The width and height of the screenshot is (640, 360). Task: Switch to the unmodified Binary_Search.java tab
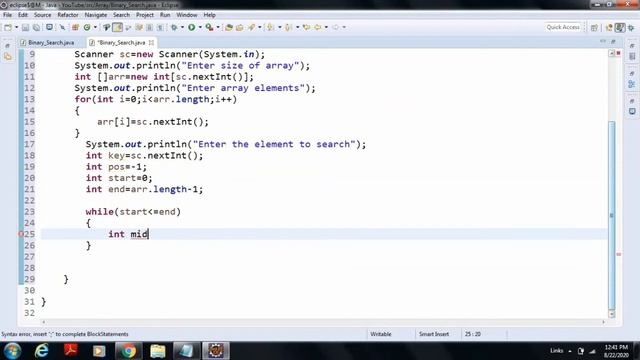point(47,42)
